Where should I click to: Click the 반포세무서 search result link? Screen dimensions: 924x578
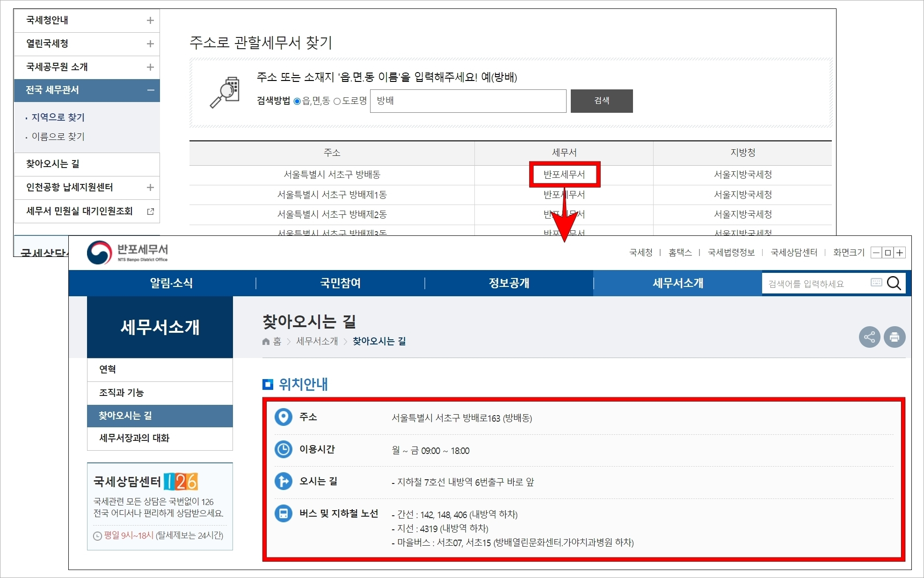[567, 175]
